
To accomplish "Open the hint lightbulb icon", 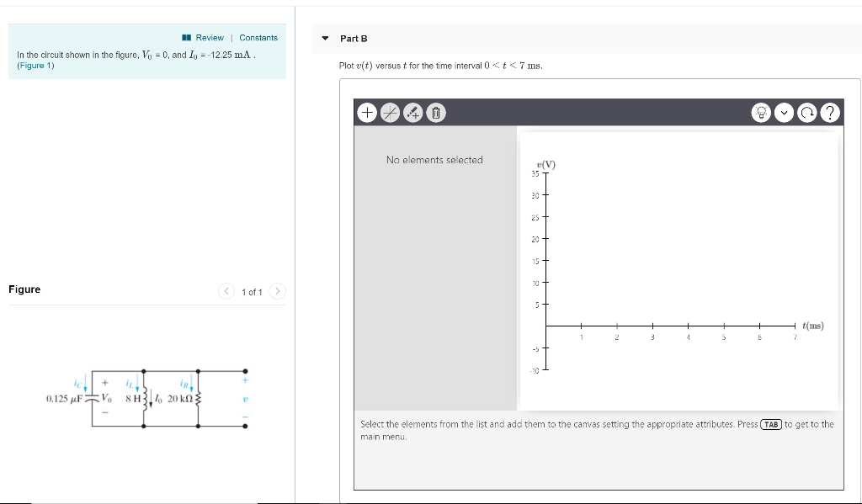I will [x=761, y=112].
